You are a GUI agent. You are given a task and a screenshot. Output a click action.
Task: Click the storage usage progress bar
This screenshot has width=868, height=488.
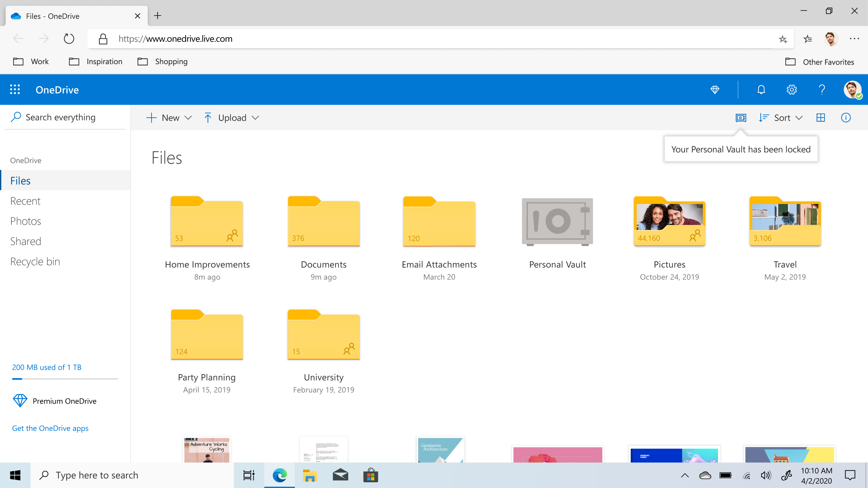(65, 379)
